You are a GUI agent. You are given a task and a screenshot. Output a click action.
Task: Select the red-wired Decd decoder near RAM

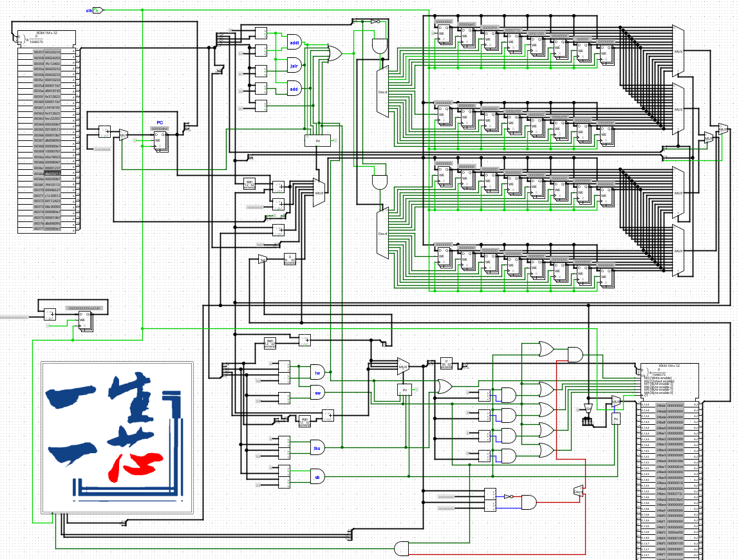579,492
